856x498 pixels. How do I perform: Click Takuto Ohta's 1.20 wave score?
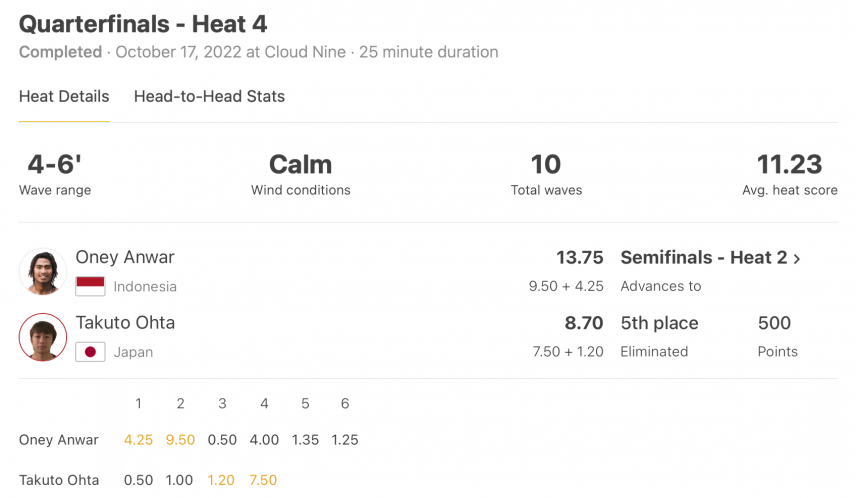coord(221,480)
